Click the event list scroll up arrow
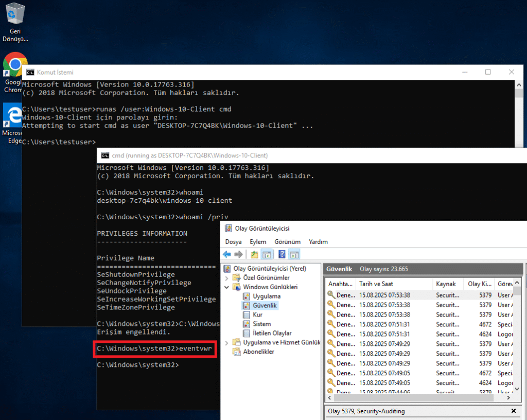527x420 pixels. click(x=517, y=283)
